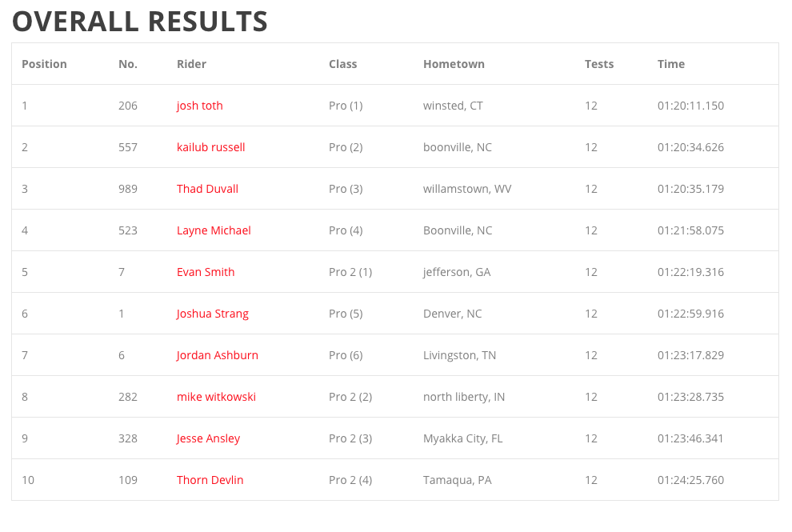
Task: Click the Tests column header
Action: (x=599, y=64)
